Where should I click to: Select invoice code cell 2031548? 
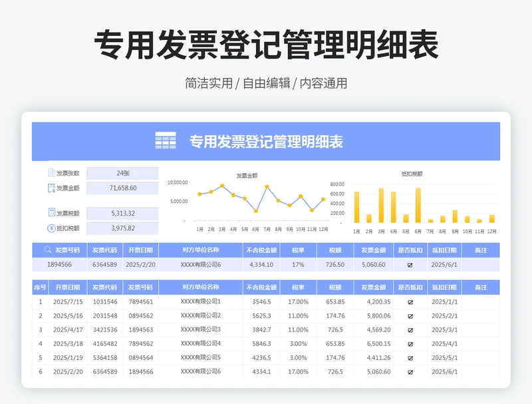tap(105, 315)
